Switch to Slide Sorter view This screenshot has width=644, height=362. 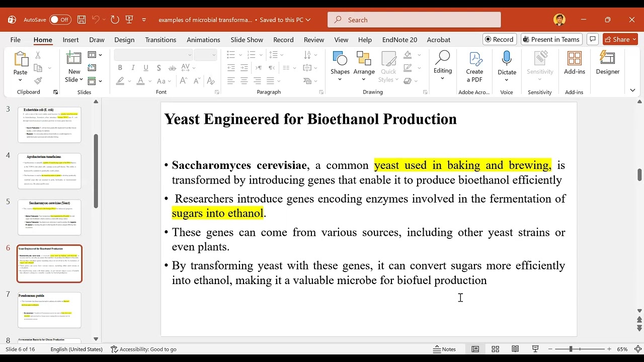point(495,349)
